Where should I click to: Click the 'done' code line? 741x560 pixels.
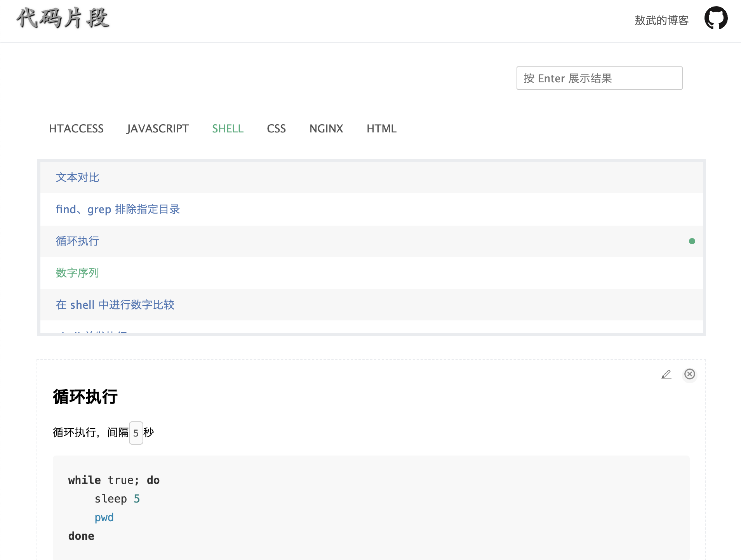(81, 536)
